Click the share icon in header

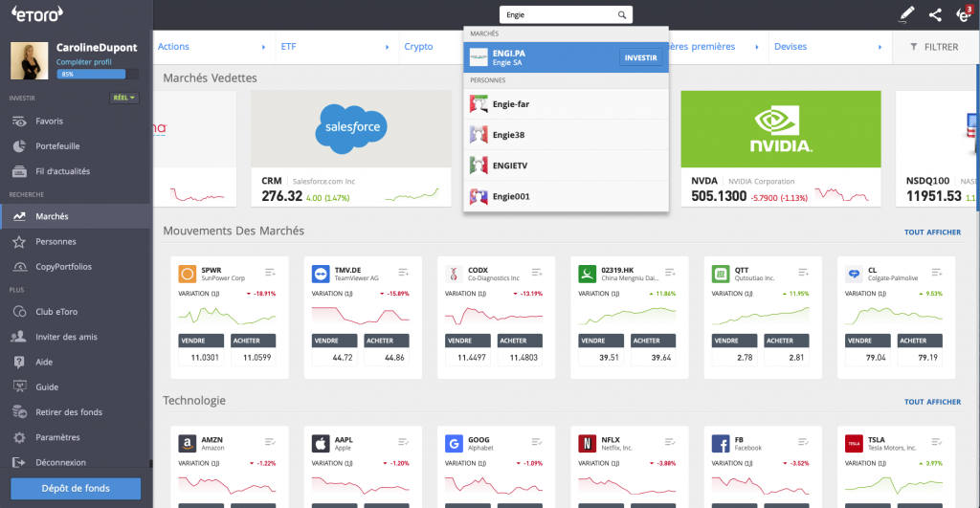point(935,15)
